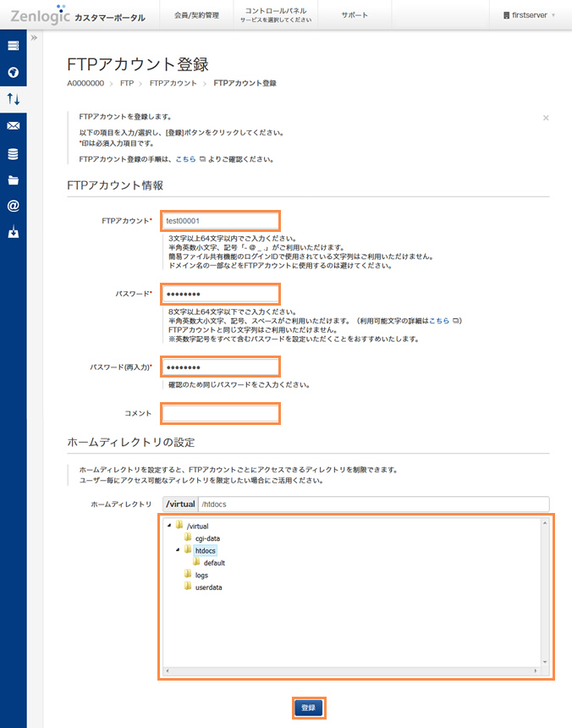This screenshot has height=728, width=572.
Task: Click the horizontal scrollbar right arrow
Action: [x=536, y=671]
